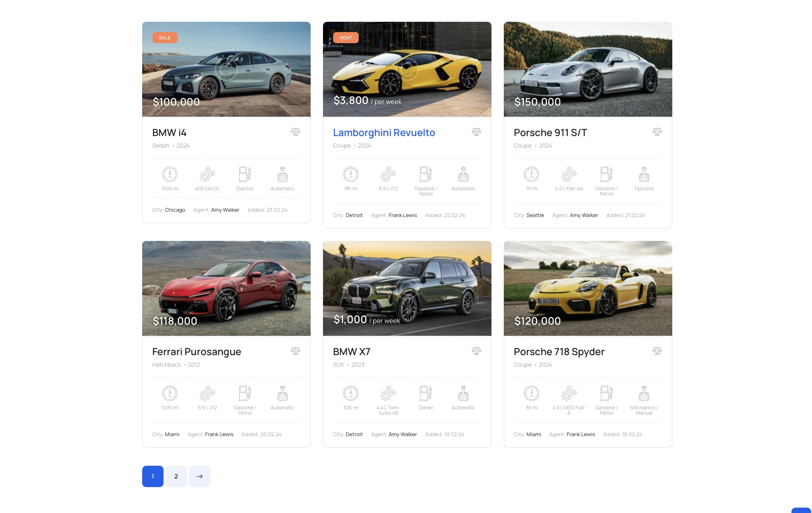Go to page 2 of listings
Screen dimensions: 812x513
[x=176, y=476]
